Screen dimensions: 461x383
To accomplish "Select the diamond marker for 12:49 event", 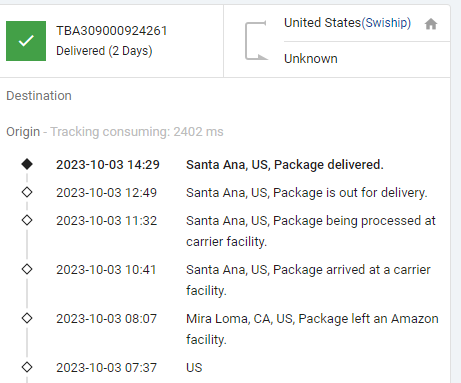I will (27, 192).
